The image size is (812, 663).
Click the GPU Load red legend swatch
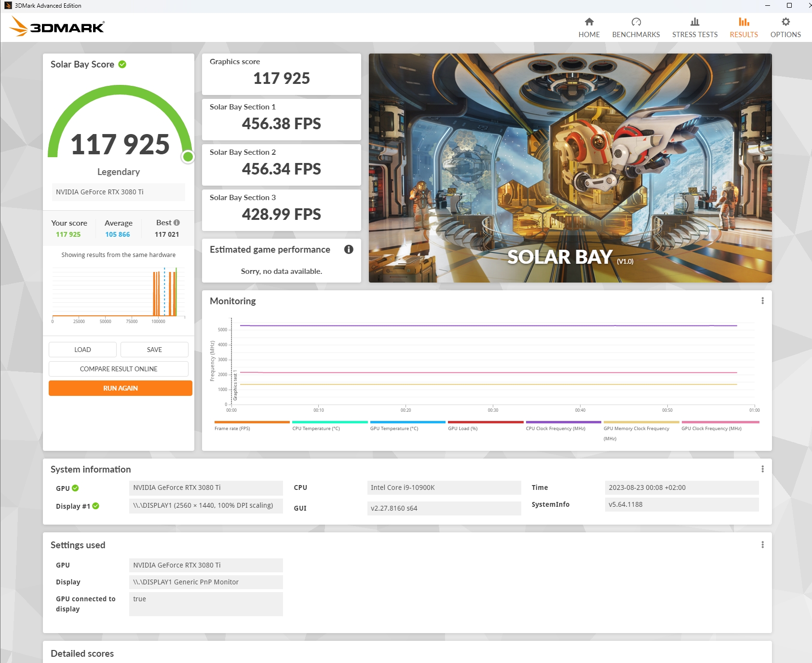click(x=485, y=422)
